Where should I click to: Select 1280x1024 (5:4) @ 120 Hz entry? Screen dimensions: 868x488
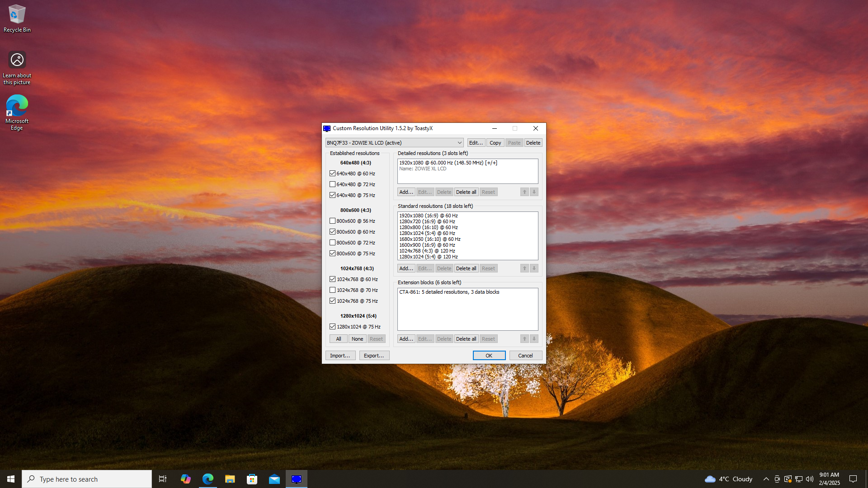(467, 257)
